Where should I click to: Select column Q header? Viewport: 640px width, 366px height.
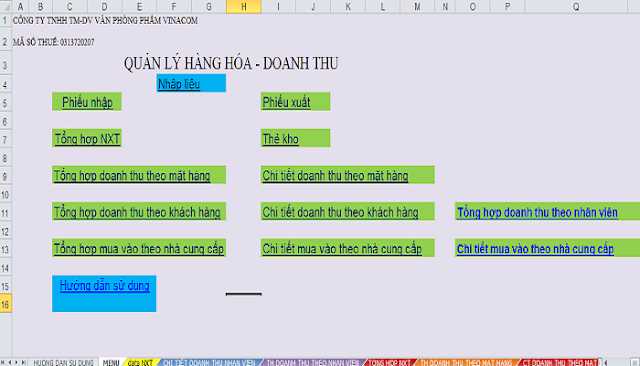(x=576, y=7)
